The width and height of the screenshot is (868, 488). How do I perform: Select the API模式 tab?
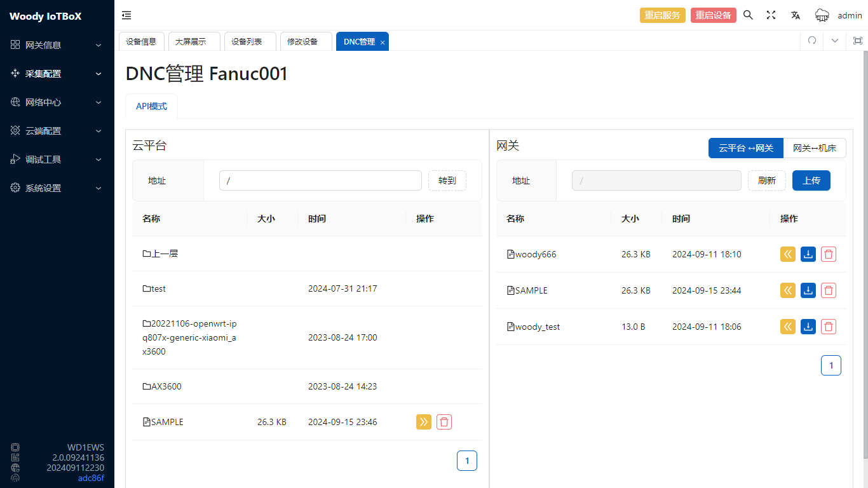[151, 106]
